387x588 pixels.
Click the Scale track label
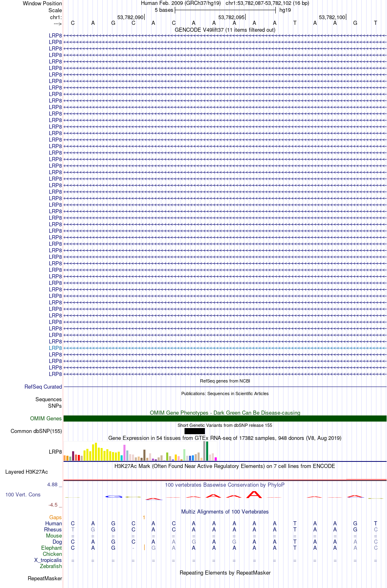point(55,10)
